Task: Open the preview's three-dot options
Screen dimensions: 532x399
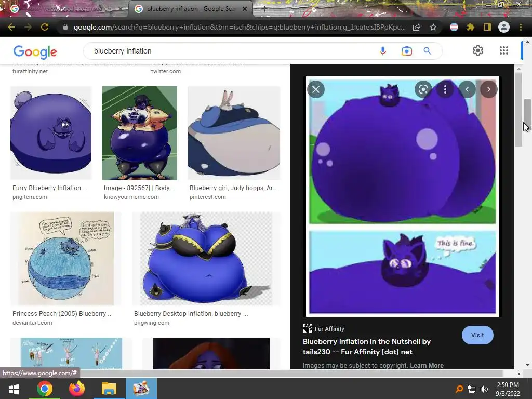Action: pos(445,89)
